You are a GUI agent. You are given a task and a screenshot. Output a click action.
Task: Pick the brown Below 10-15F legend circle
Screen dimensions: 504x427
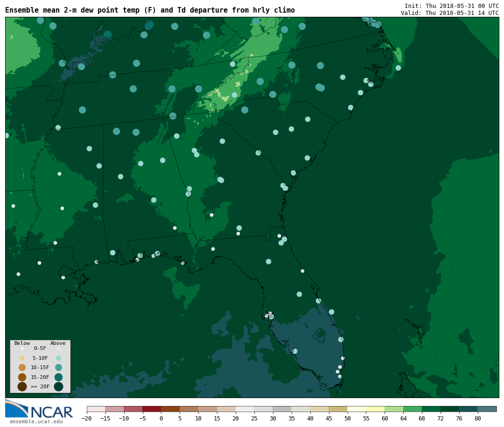point(22,367)
